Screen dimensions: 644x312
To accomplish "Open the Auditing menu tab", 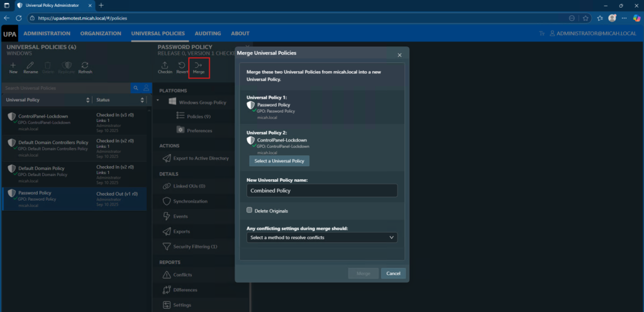I will [208, 33].
